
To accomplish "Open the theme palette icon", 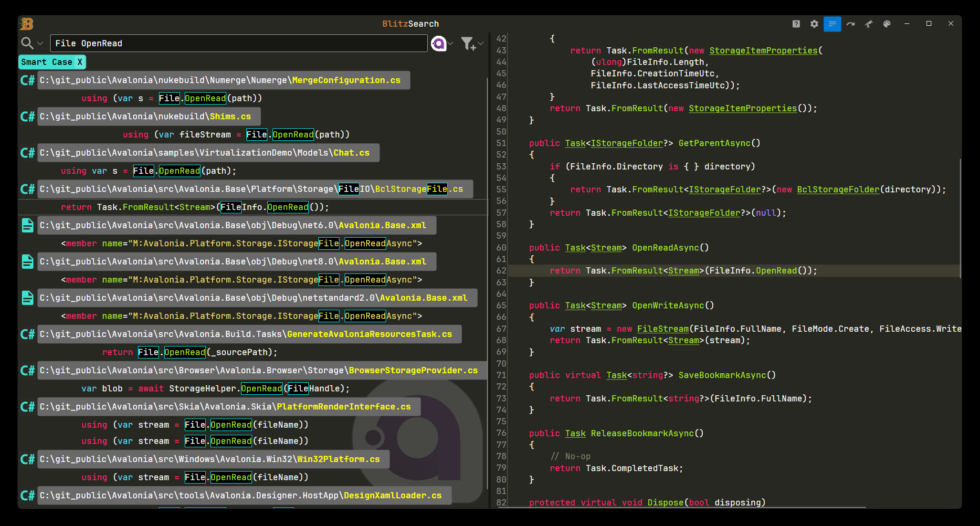I will click(x=887, y=24).
